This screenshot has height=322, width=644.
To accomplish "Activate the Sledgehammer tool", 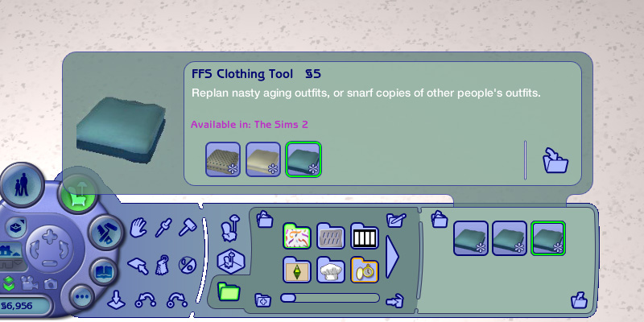I will pyautogui.click(x=188, y=228).
